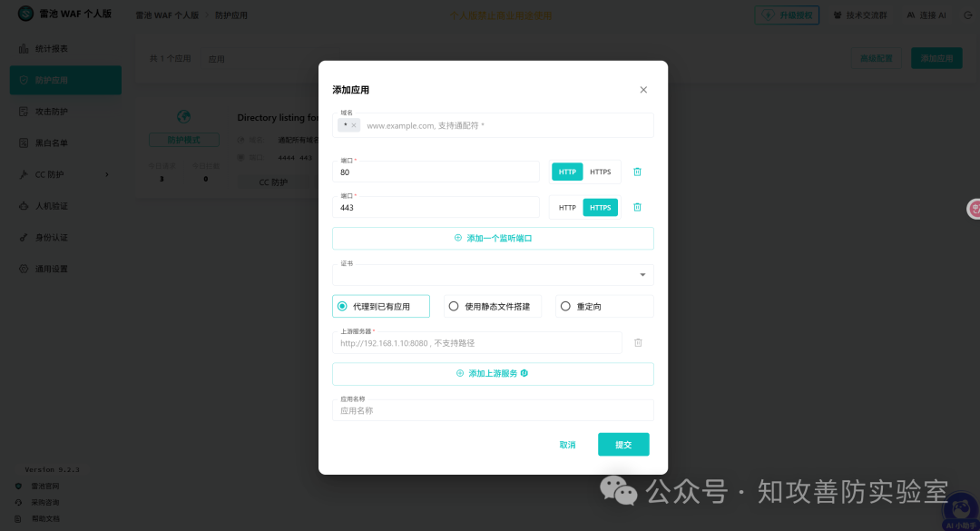Select 代理到已有应用 radio option
The image size is (980, 531).
pyautogui.click(x=380, y=307)
